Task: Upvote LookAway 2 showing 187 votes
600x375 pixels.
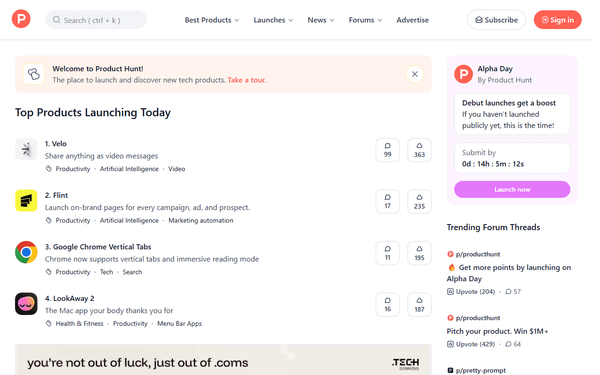Action: [419, 305]
